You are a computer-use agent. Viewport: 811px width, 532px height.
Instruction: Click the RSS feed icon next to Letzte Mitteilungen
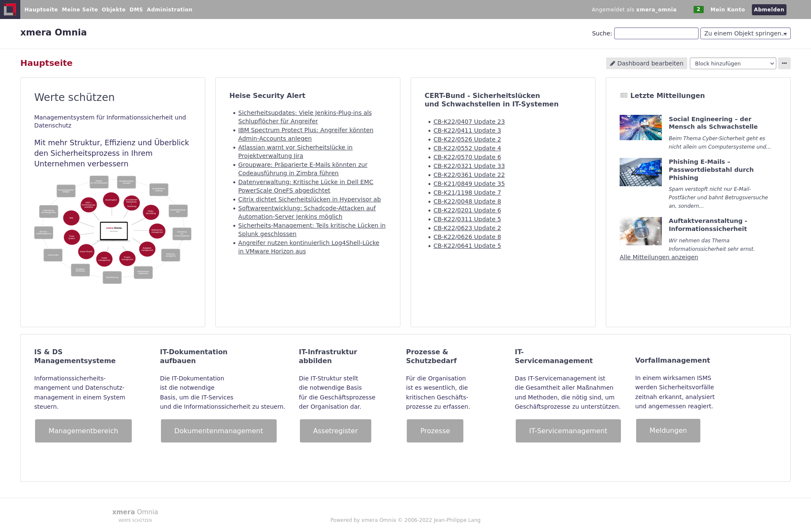click(x=624, y=95)
